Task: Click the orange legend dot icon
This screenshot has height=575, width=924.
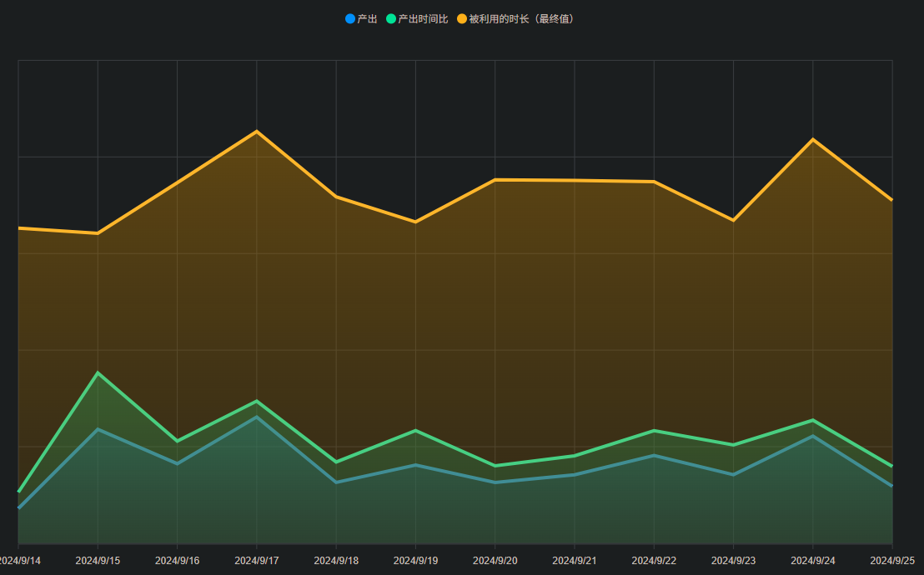Action: pyautogui.click(x=462, y=18)
